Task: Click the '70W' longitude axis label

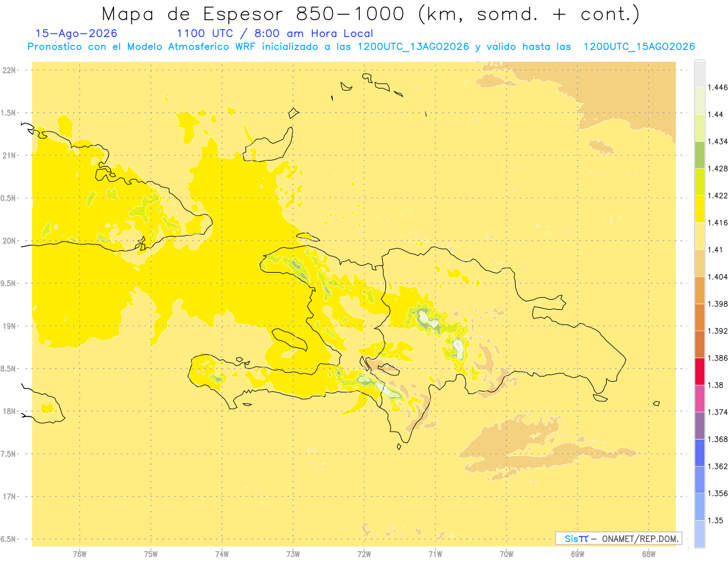Action: coord(507,554)
